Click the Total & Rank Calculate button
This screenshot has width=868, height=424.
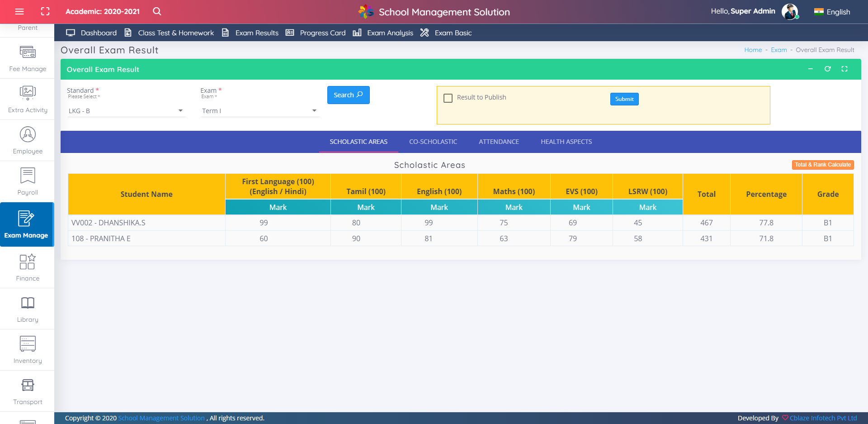click(x=822, y=165)
